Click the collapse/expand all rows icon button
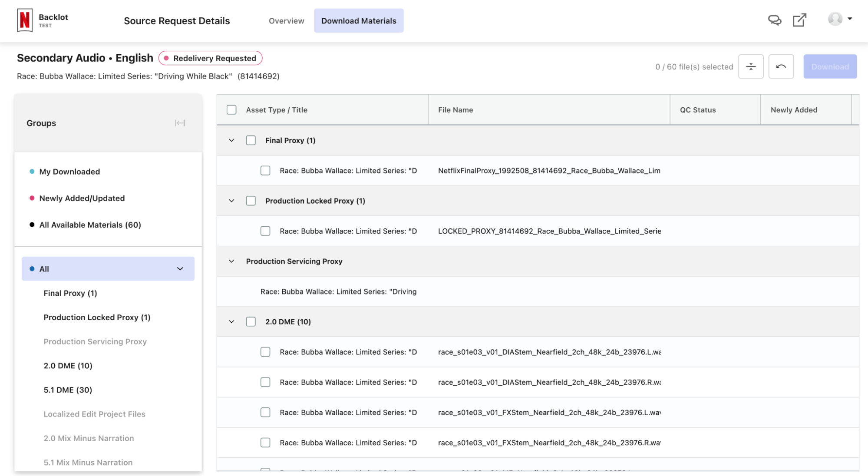 pyautogui.click(x=751, y=66)
